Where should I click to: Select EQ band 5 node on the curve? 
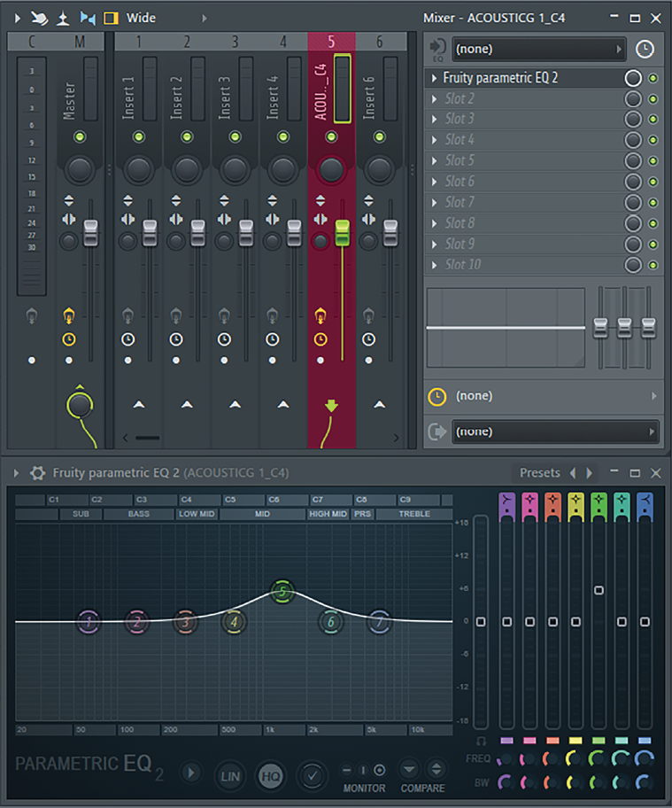click(x=282, y=592)
